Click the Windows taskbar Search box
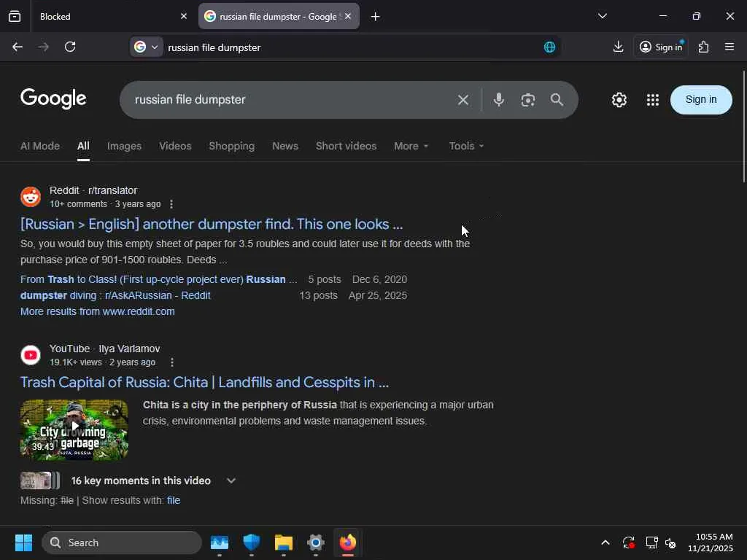The width and height of the screenshot is (747, 560). pyautogui.click(x=122, y=542)
